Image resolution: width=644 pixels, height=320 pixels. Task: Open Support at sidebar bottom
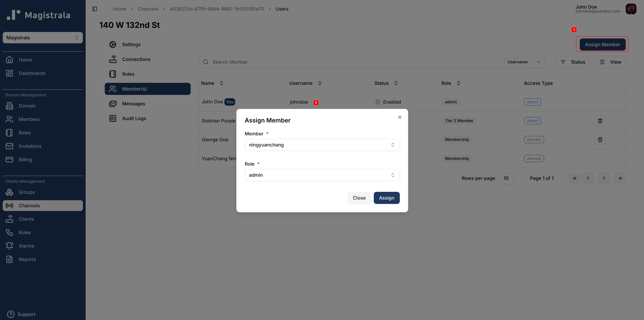(21, 314)
